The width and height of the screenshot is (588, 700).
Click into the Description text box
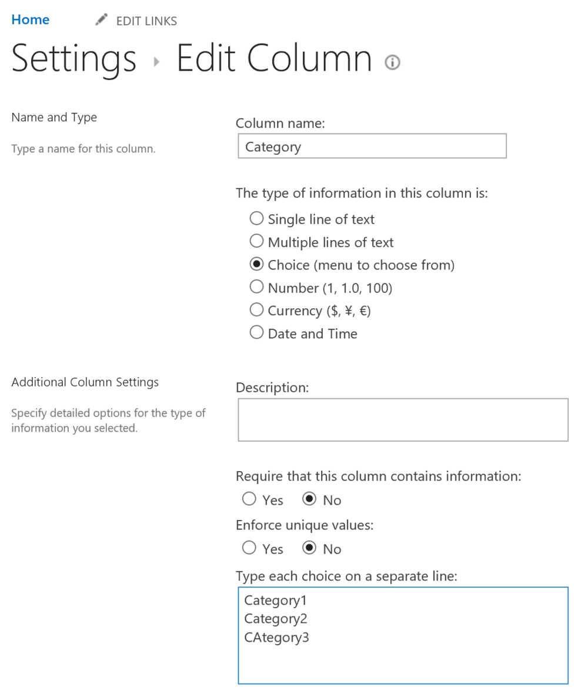[403, 419]
